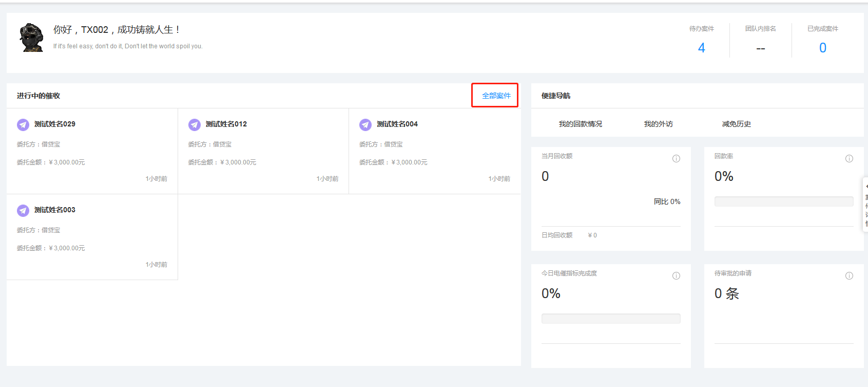Click the 团队内排名 value

click(760, 48)
